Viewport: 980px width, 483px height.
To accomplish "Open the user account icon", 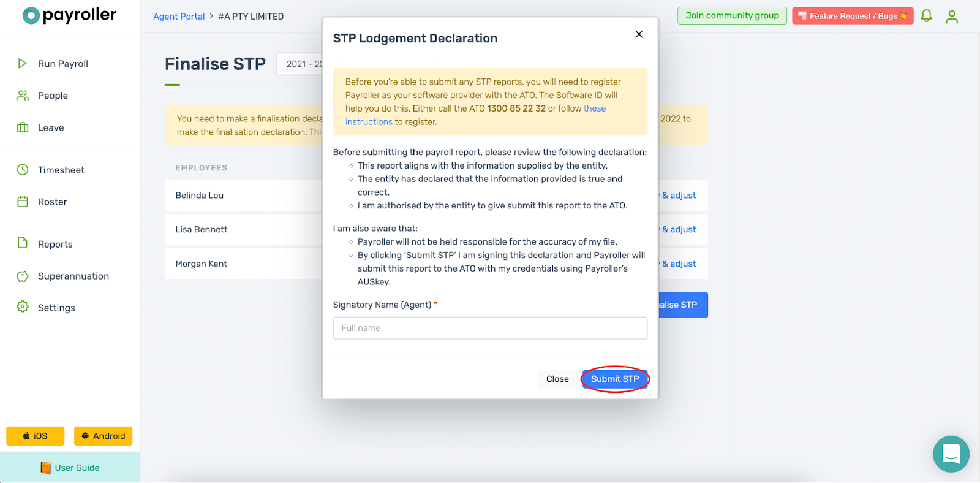I will tap(952, 17).
